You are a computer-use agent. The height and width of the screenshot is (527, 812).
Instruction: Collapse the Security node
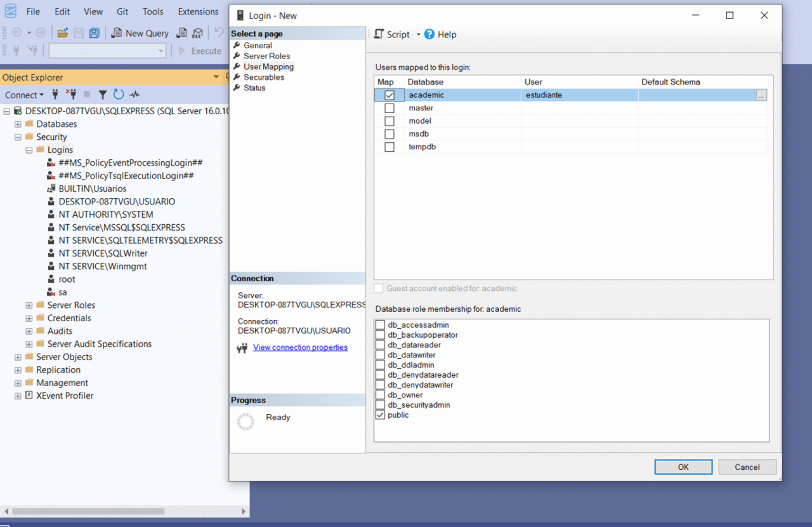coord(18,137)
